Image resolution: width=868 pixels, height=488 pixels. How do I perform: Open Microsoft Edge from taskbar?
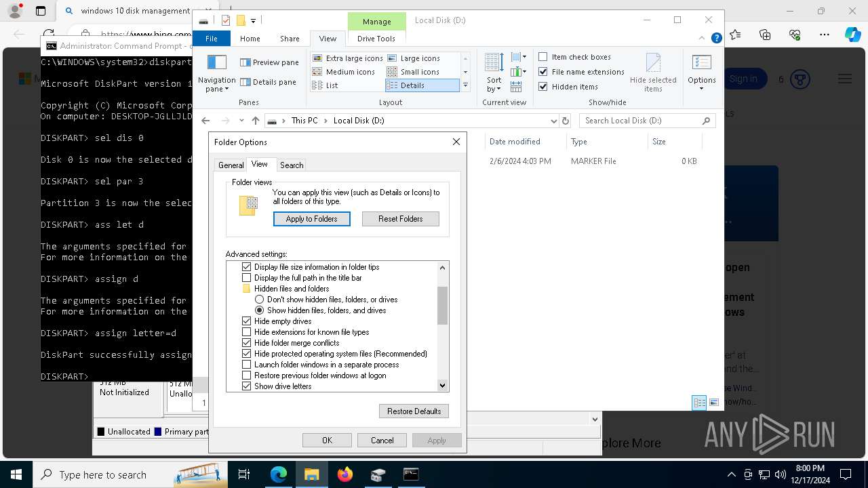(279, 474)
